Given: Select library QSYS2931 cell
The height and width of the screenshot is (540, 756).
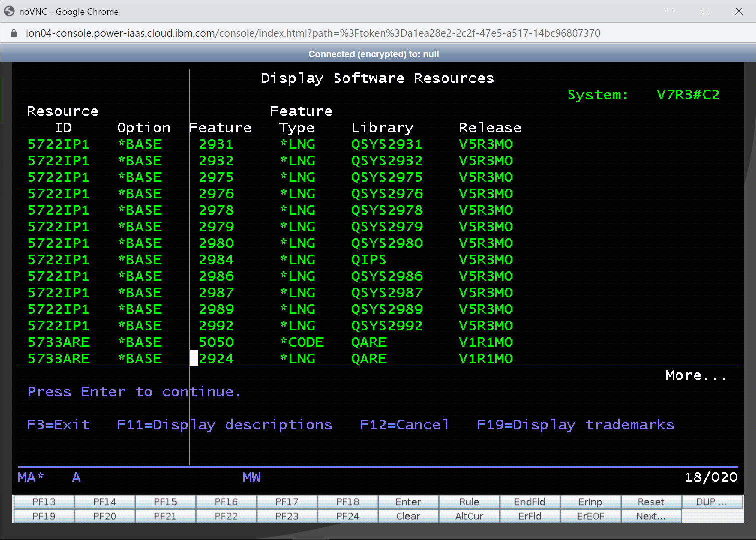Looking at the screenshot, I should (387, 144).
